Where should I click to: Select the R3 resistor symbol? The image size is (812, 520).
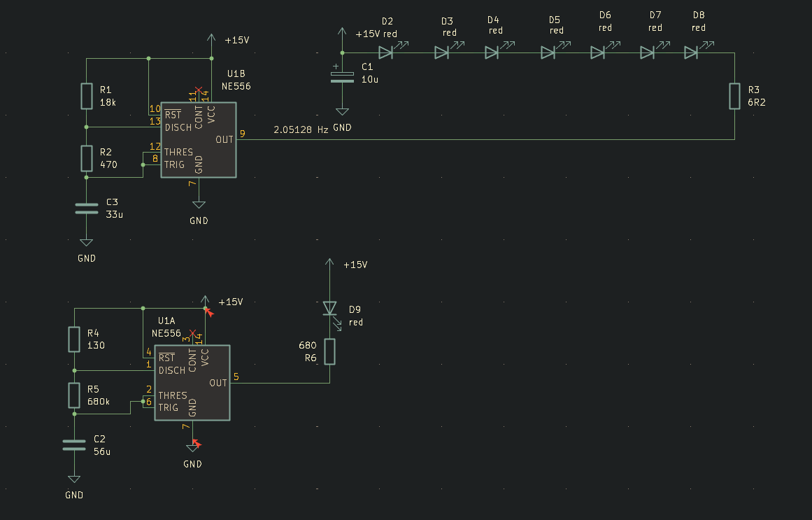[734, 96]
